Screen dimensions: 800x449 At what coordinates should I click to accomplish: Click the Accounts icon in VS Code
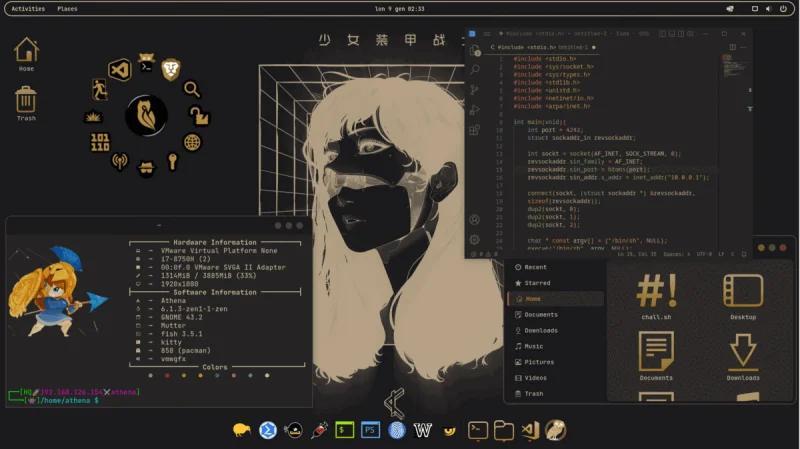[474, 220]
